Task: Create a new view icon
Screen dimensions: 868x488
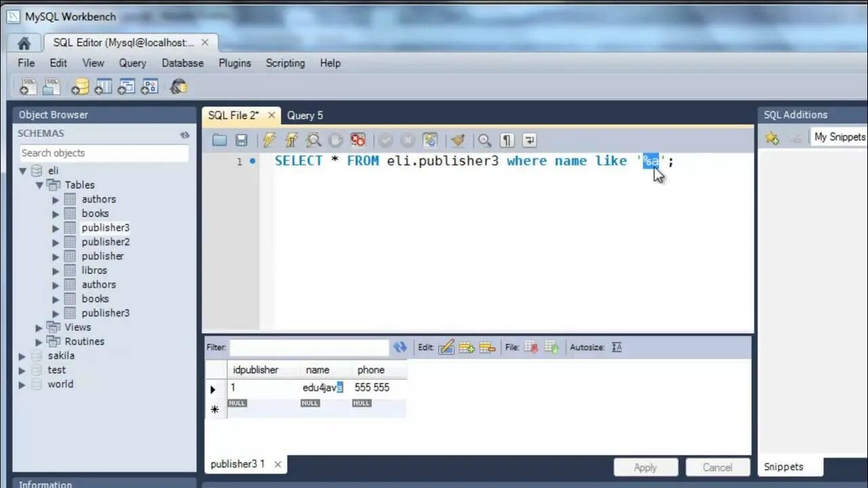Action: [127, 87]
